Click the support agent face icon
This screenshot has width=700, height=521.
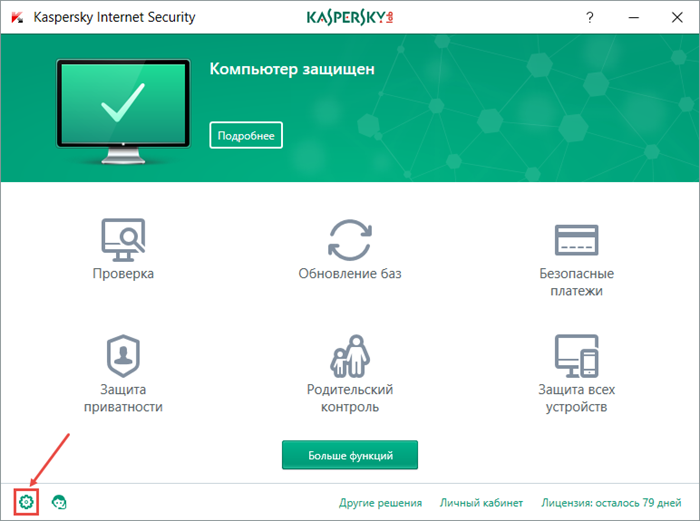[60, 502]
